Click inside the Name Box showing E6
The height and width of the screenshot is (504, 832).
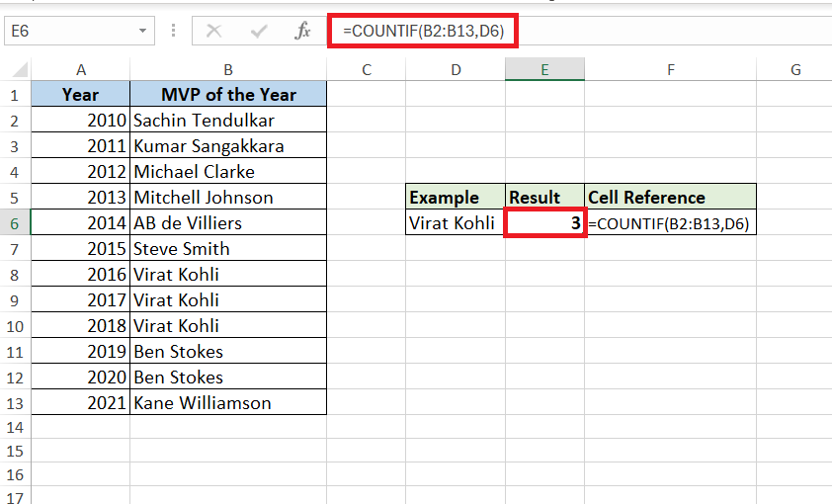[x=69, y=31]
